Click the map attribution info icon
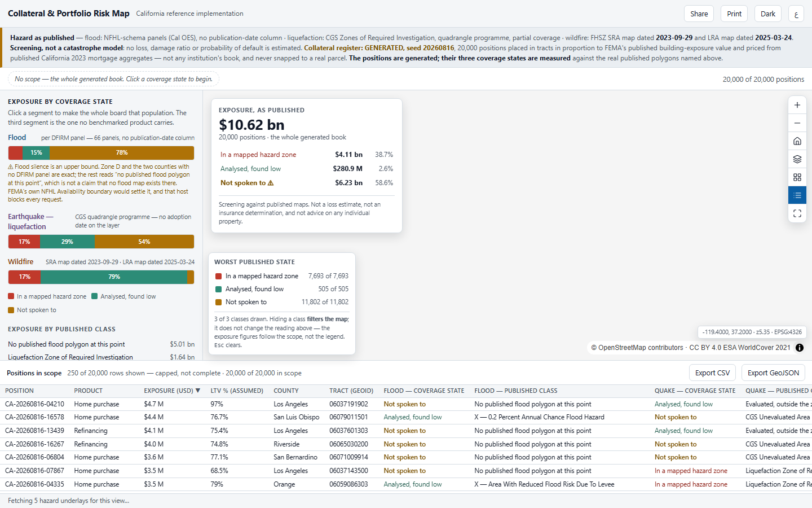 tap(800, 348)
